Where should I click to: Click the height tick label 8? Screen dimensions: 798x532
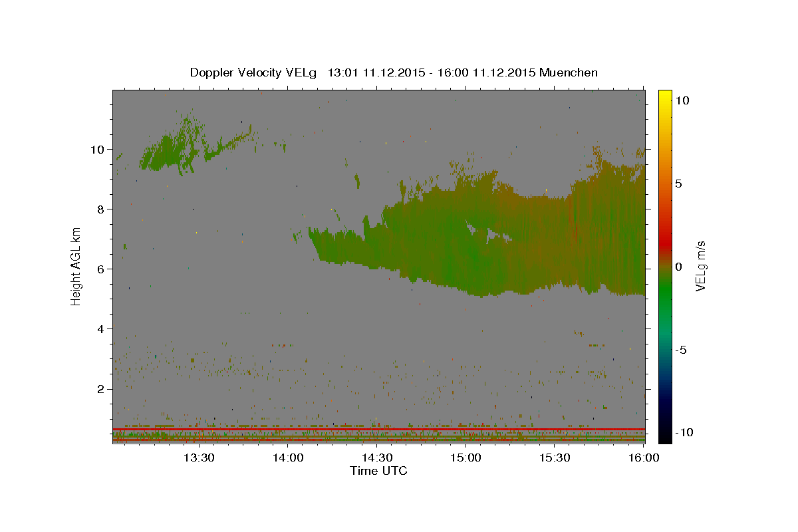click(100, 209)
